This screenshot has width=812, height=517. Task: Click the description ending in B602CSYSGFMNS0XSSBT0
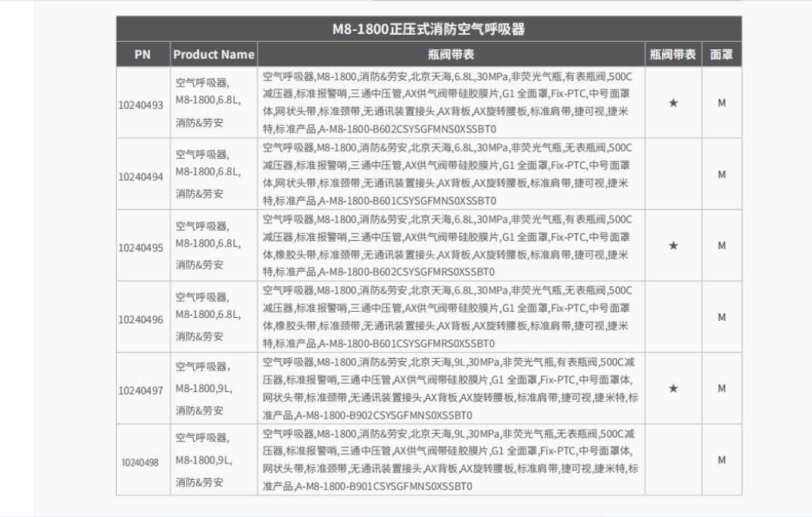[450, 103]
